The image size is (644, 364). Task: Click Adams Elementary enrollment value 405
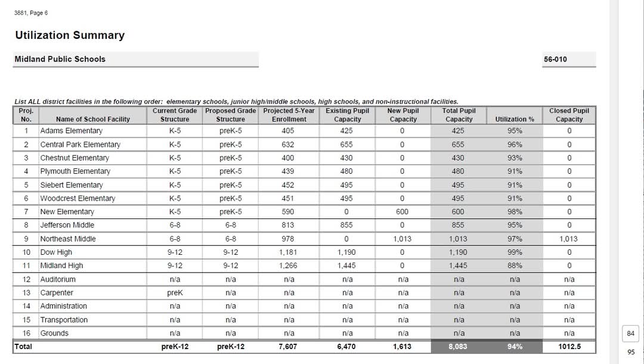(x=288, y=131)
